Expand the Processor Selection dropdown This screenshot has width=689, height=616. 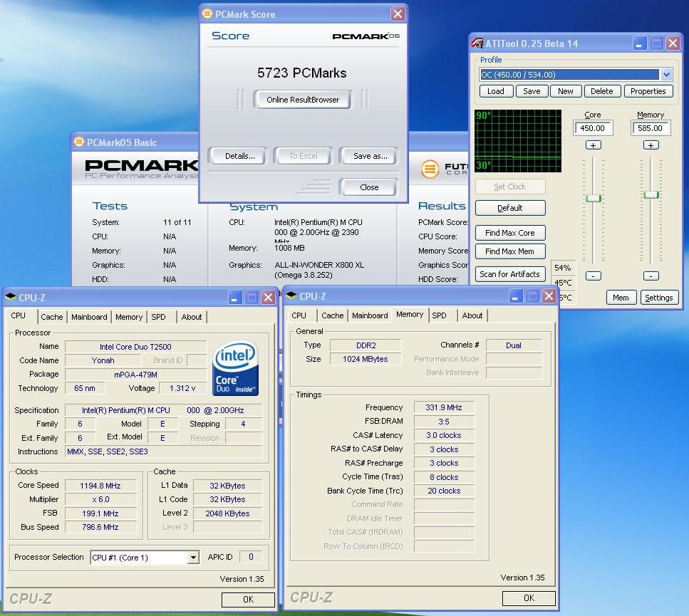coord(193,558)
